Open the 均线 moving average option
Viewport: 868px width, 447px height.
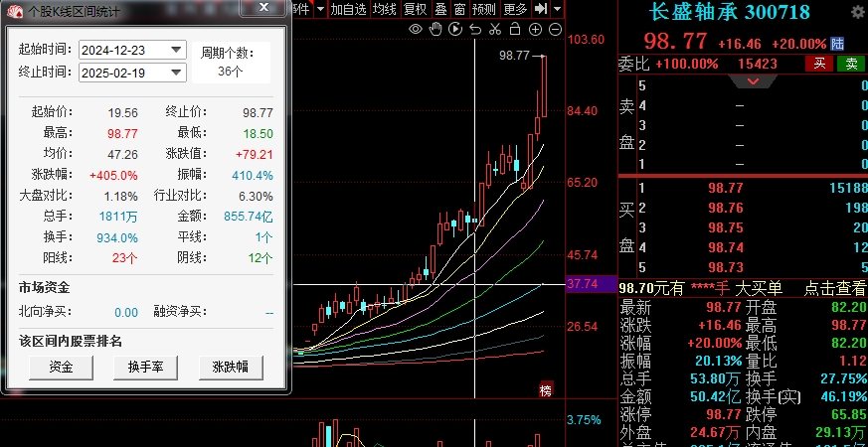[x=384, y=9]
